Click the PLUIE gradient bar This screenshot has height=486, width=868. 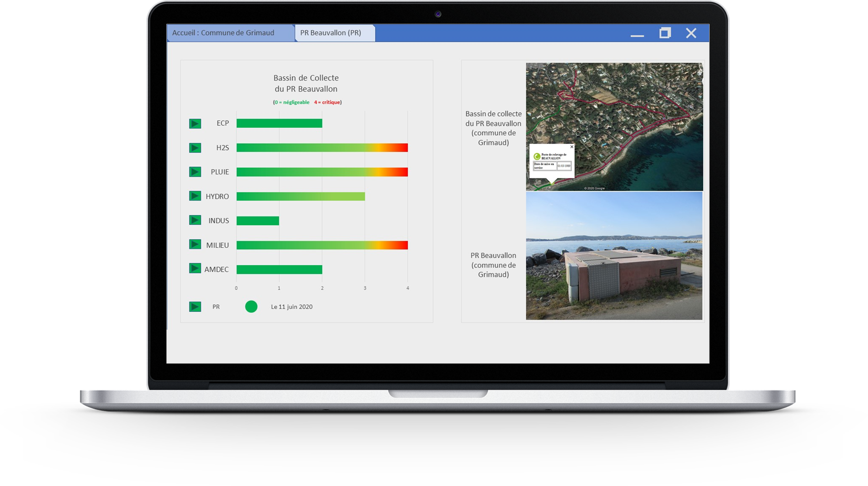pos(322,172)
